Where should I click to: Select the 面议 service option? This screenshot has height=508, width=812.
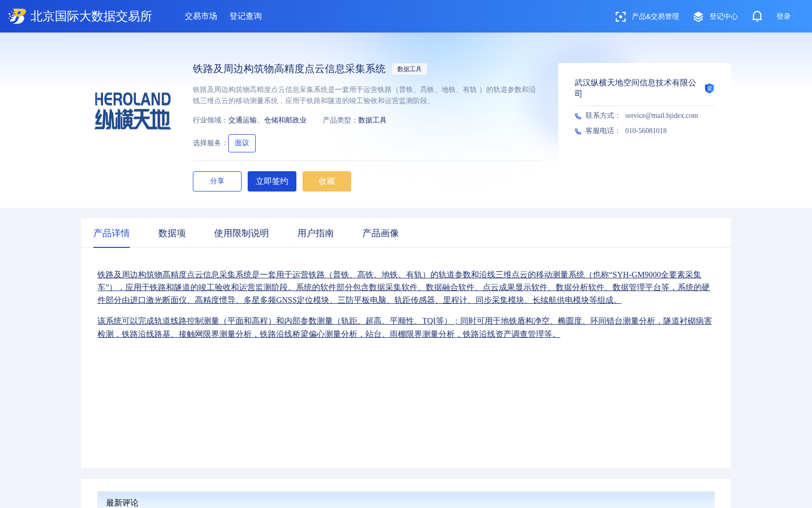242,143
